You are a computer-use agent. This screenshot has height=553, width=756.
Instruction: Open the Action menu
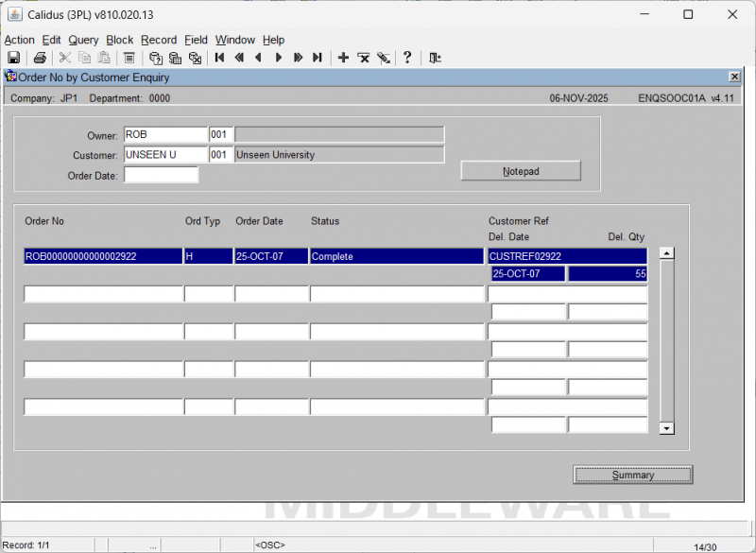click(x=19, y=40)
